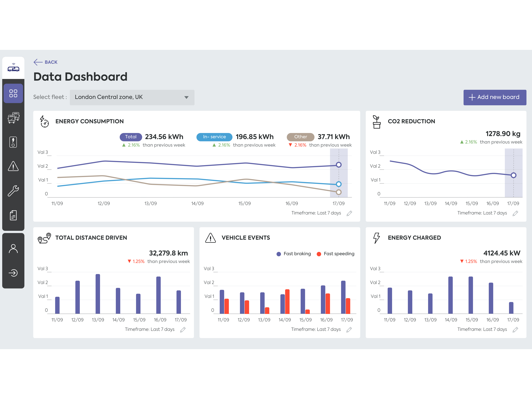Toggle the Total energy series pill
Screen dimensions: 532x399
(131, 137)
